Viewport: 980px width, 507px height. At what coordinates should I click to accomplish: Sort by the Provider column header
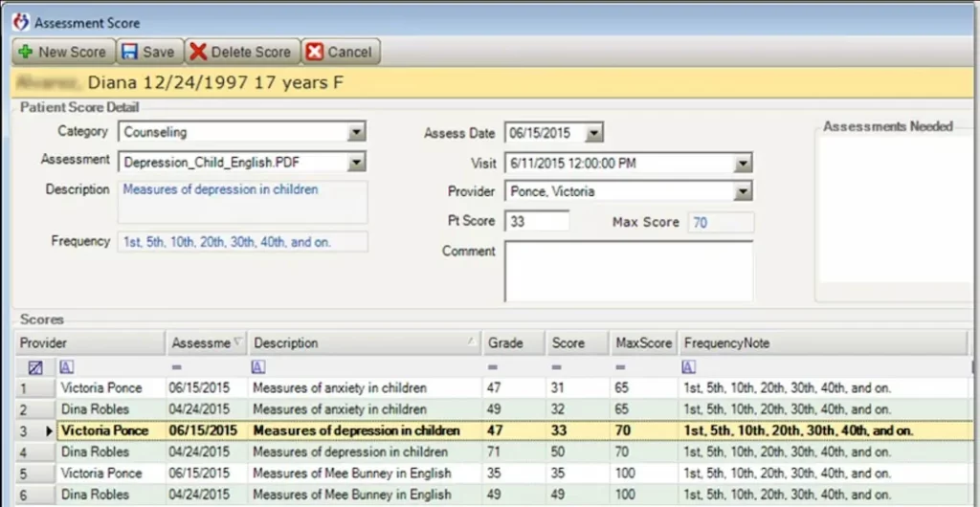point(90,342)
